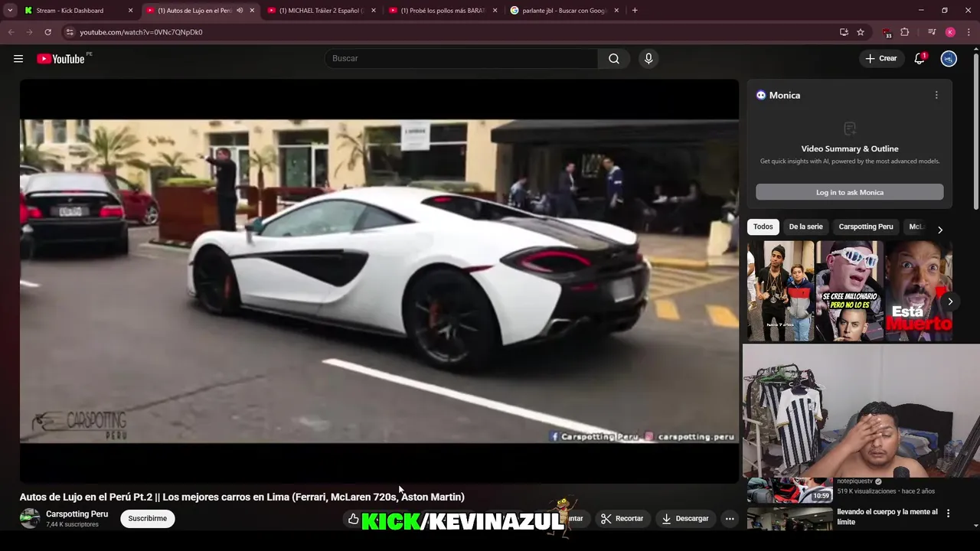The width and height of the screenshot is (980, 551).
Task: Click install app icon in address bar
Action: tap(844, 32)
